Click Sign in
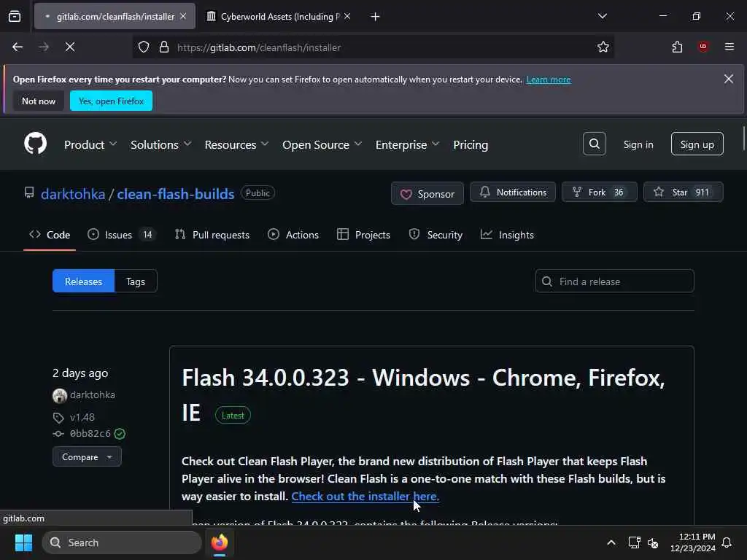747x560 pixels. (x=638, y=145)
